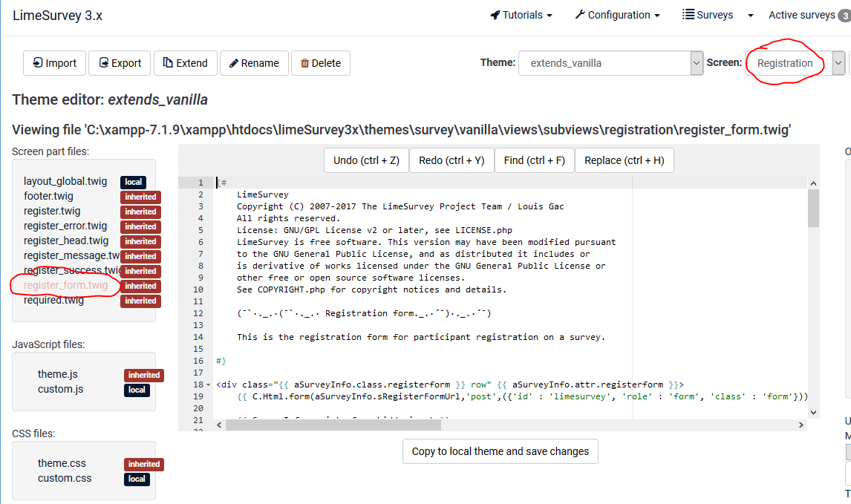
Task: Open the Theme dropdown extends_vanilla
Action: [x=610, y=63]
